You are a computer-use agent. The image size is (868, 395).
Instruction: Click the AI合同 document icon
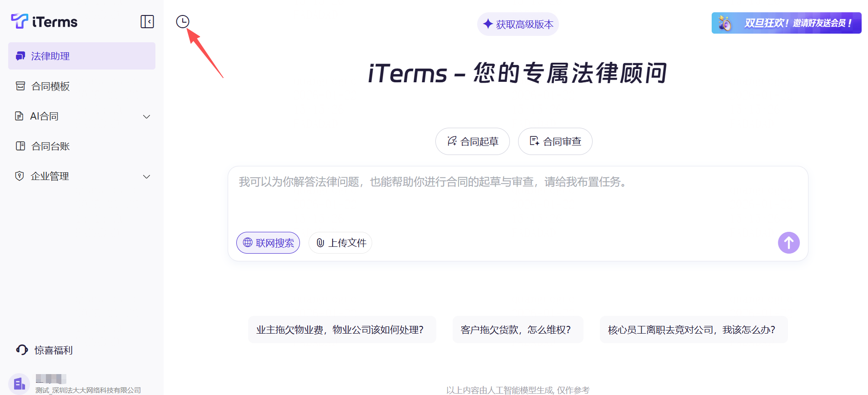click(19, 116)
